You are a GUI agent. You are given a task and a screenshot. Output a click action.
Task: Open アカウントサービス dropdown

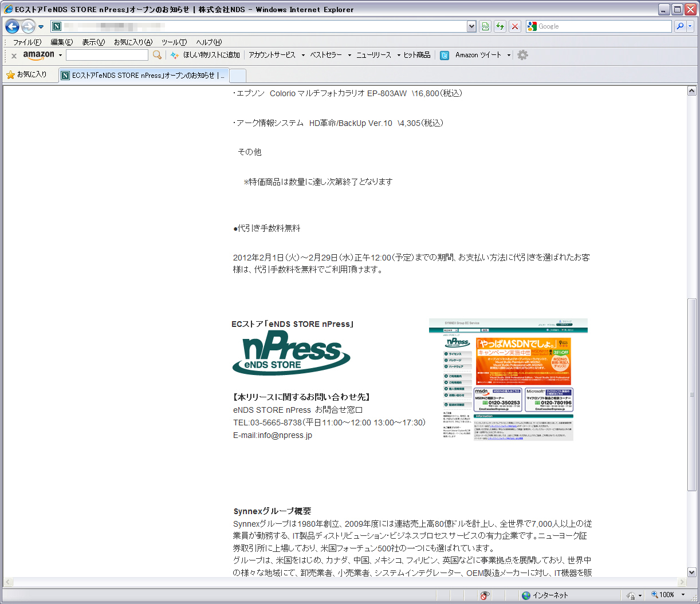point(277,55)
